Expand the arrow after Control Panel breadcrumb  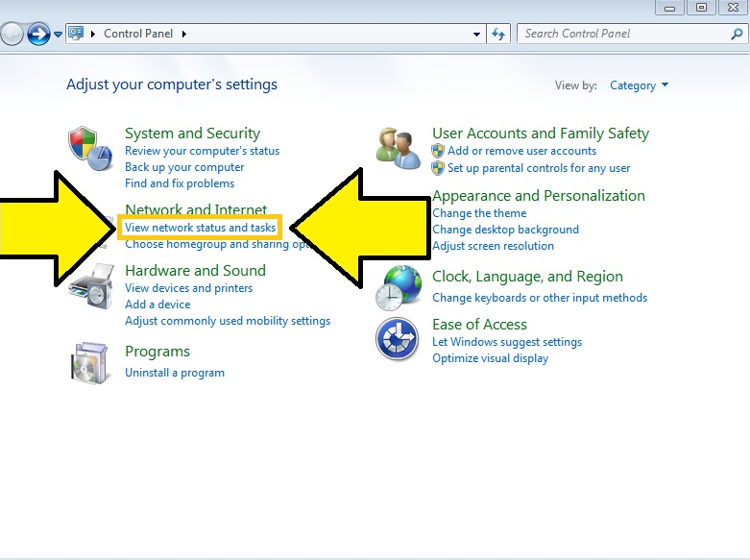coord(184,34)
